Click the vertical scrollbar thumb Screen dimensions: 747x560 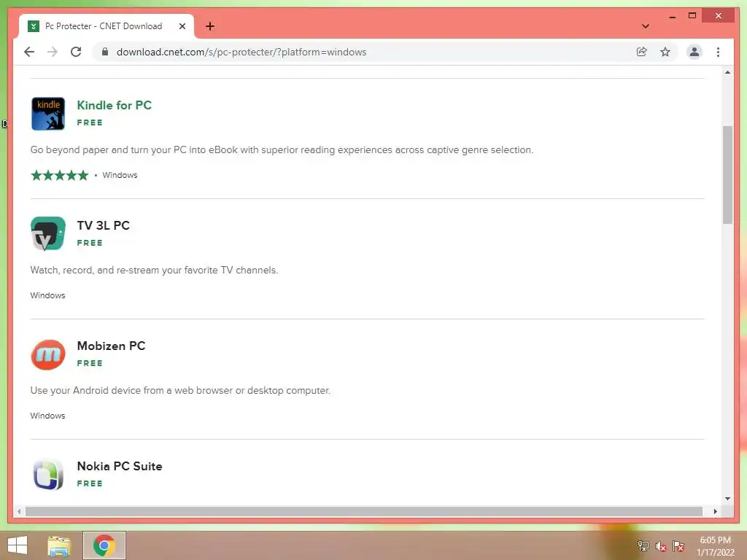tap(727, 175)
